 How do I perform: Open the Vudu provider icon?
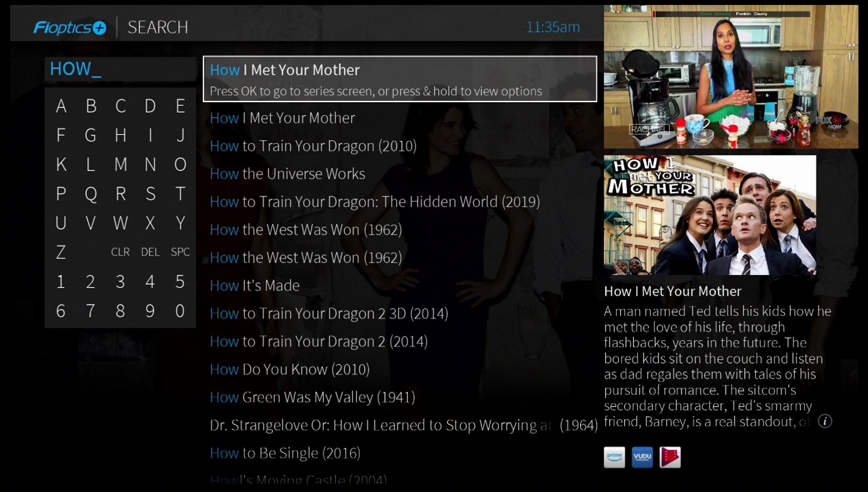coord(642,457)
